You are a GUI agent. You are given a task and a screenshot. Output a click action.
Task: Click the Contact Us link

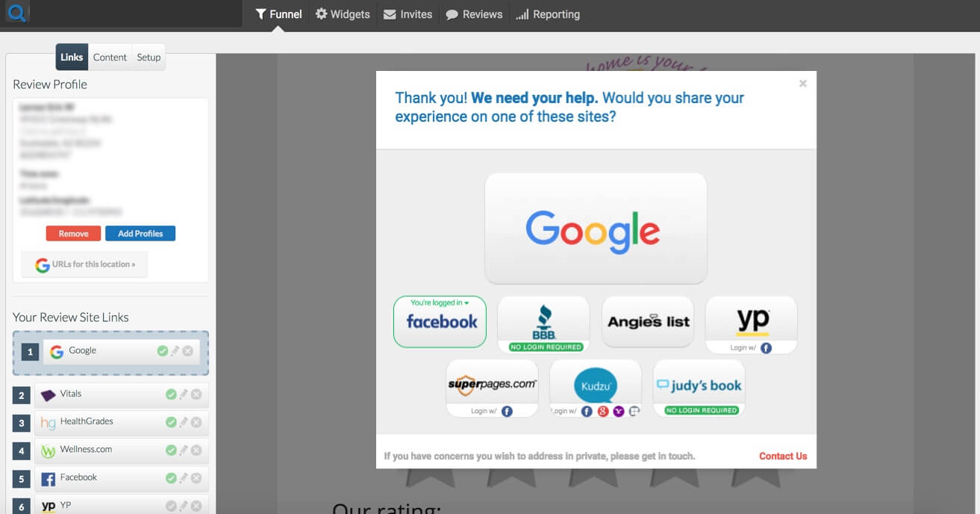coord(783,456)
